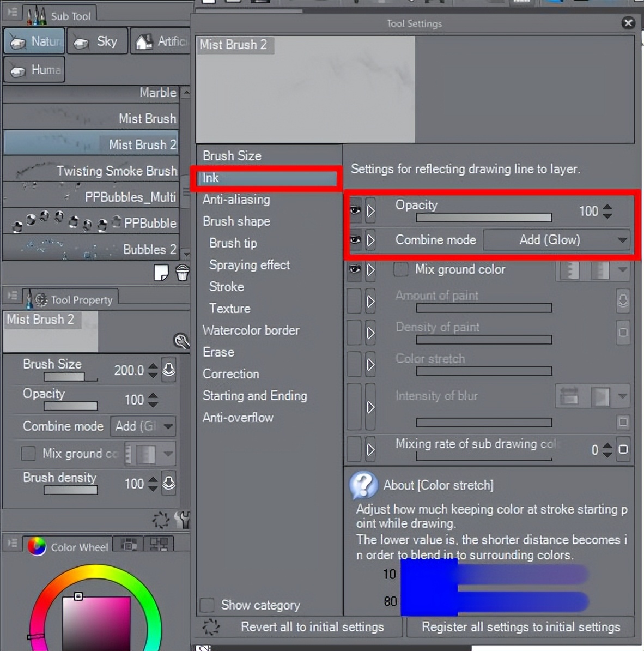
Task: Click the blue question mark help icon
Action: click(x=363, y=485)
